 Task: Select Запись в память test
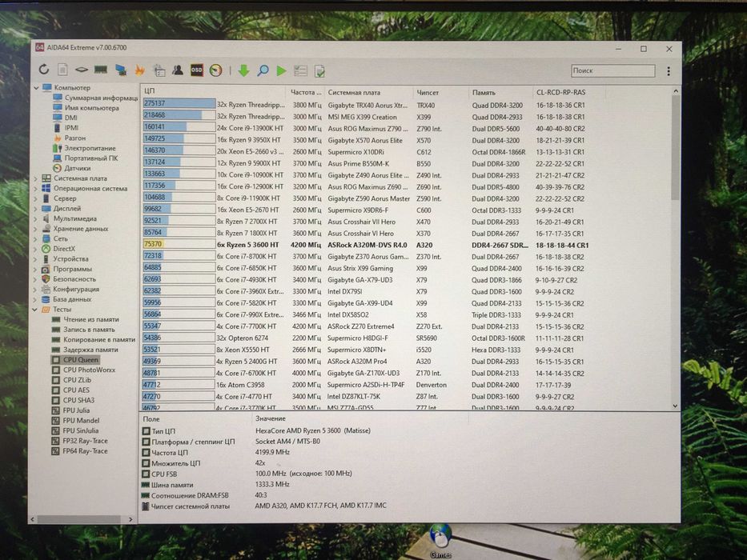[x=89, y=329]
